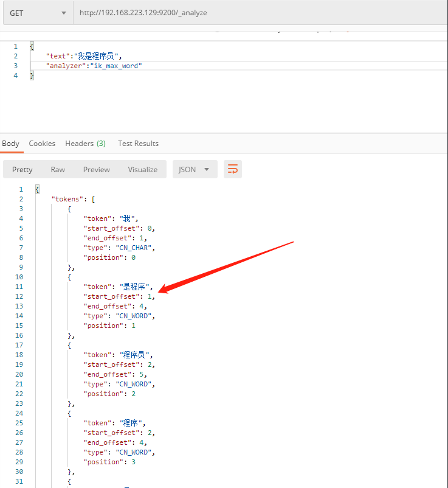
Task: Click response line number 11
Action: tap(19, 287)
